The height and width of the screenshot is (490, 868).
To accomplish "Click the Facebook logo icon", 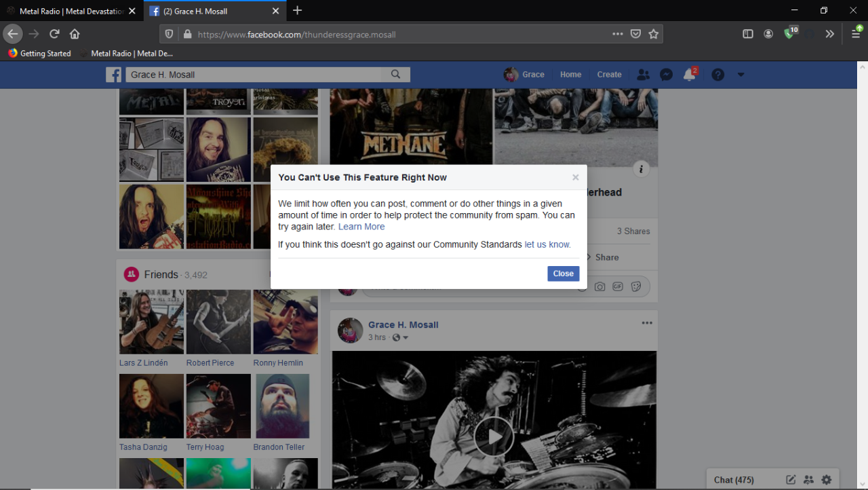I will pos(113,75).
